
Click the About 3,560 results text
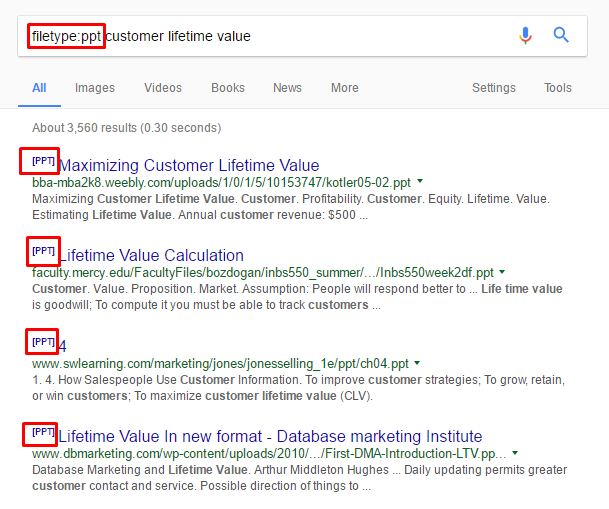126,128
